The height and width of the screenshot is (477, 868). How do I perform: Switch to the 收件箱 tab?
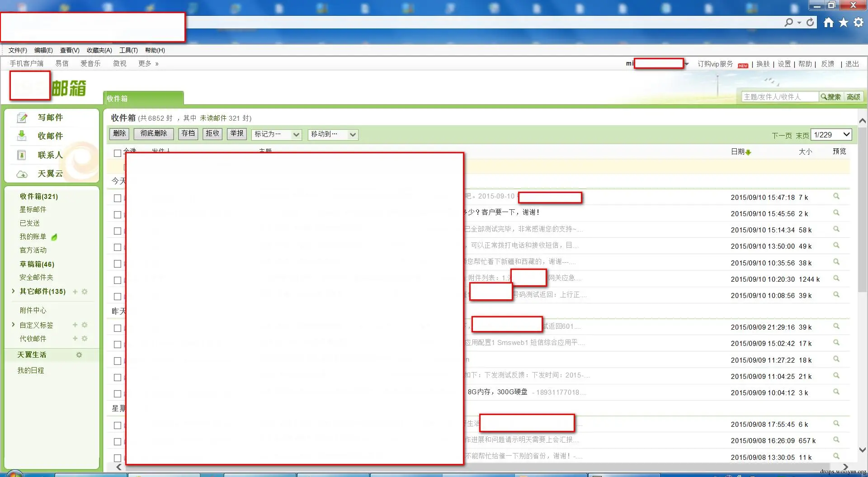(117, 98)
